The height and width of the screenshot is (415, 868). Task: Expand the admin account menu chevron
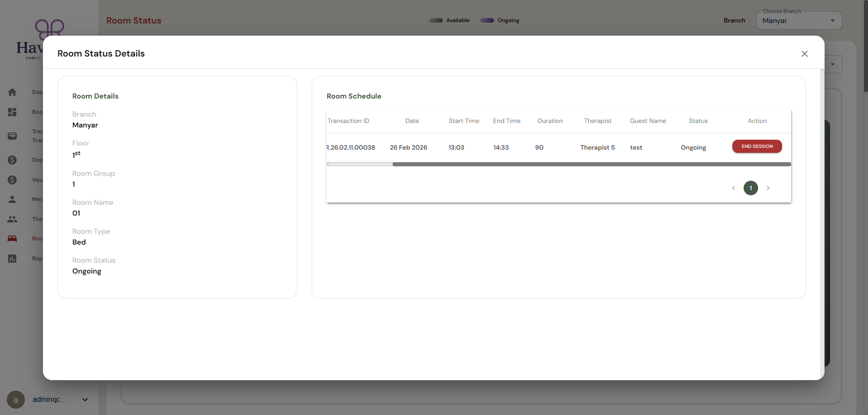(x=85, y=400)
